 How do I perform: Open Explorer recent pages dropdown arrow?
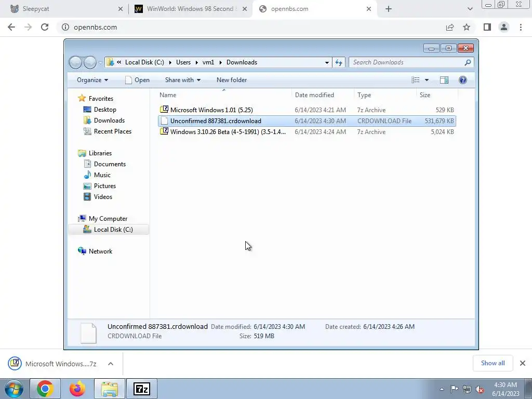click(x=100, y=62)
